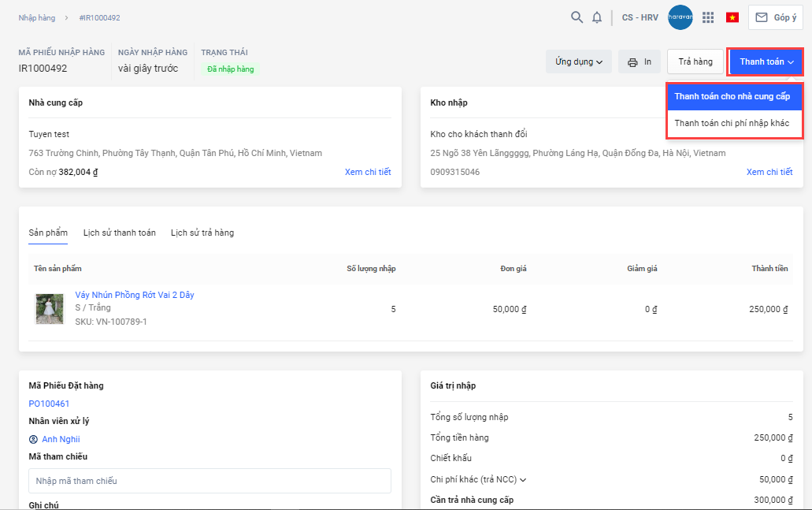The width and height of the screenshot is (812, 510).
Task: Click the Trả hàng button
Action: 695,61
